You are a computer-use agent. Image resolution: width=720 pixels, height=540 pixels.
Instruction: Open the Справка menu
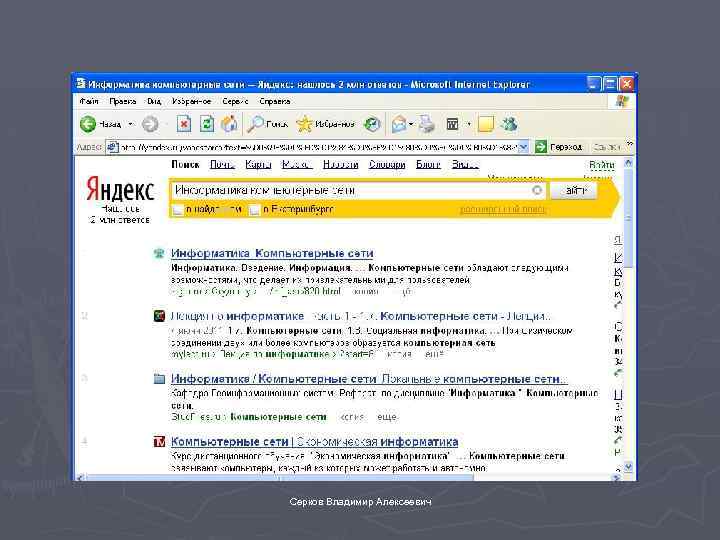coord(275,101)
